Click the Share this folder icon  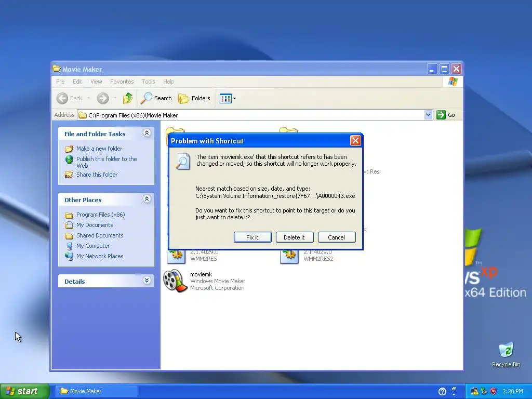69,175
